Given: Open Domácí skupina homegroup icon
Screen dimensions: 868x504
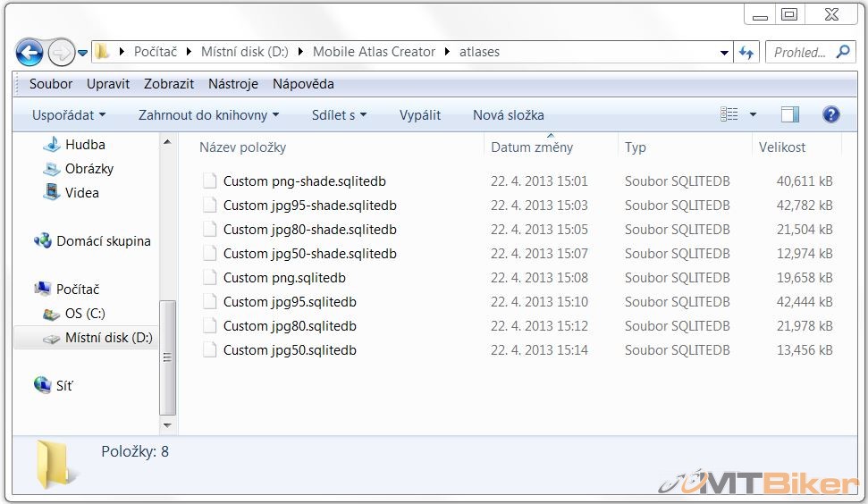Looking at the screenshot, I should coord(42,241).
